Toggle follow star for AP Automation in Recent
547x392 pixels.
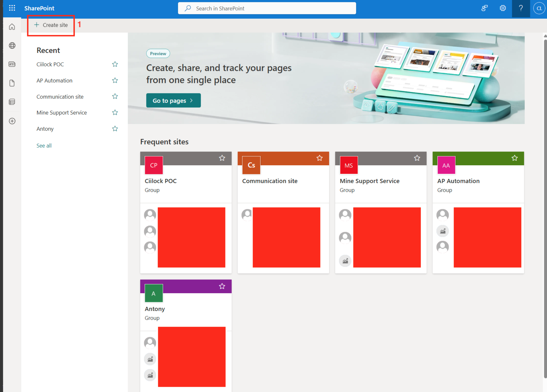(x=115, y=80)
